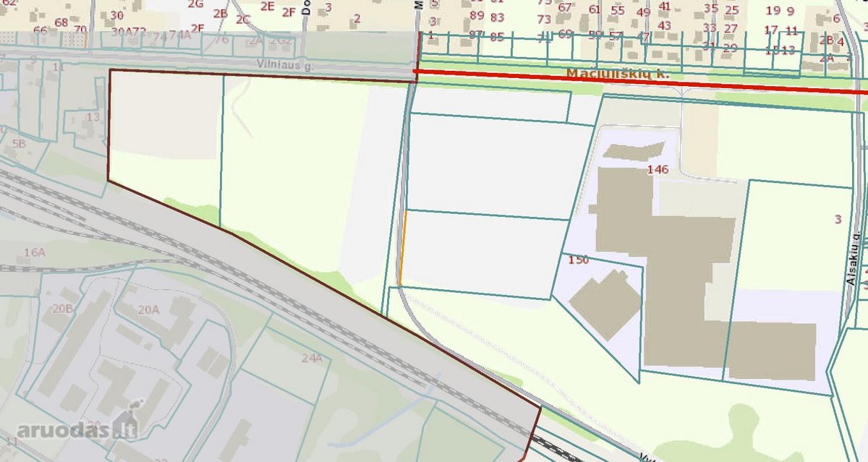Select parcel label 150
Viewport: 868px width, 462px height.
point(579,260)
